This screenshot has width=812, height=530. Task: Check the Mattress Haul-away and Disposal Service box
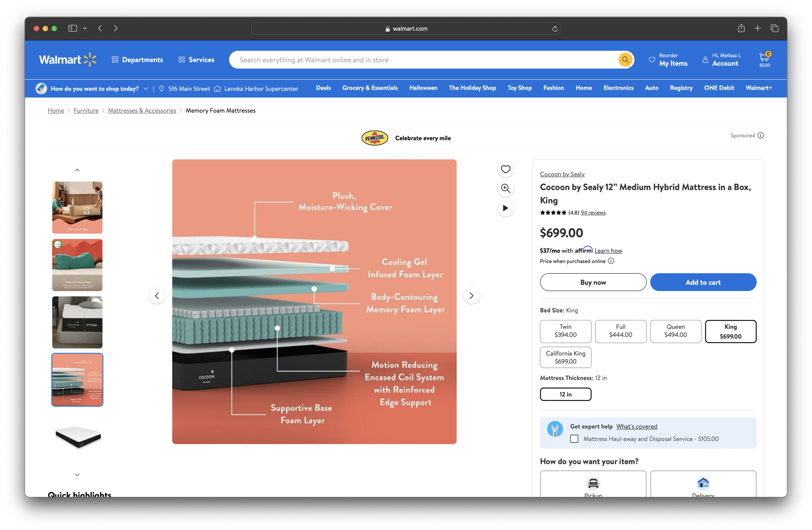pyautogui.click(x=574, y=439)
